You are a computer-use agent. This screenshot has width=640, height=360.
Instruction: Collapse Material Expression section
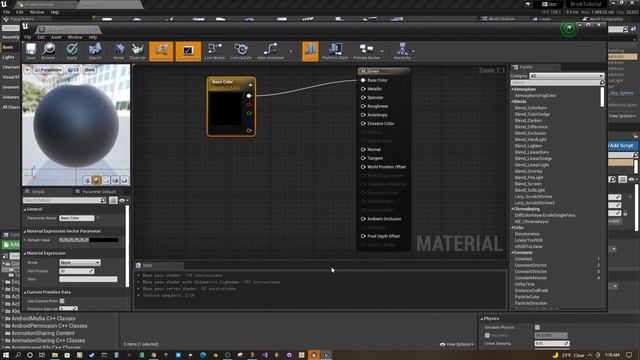[25, 253]
